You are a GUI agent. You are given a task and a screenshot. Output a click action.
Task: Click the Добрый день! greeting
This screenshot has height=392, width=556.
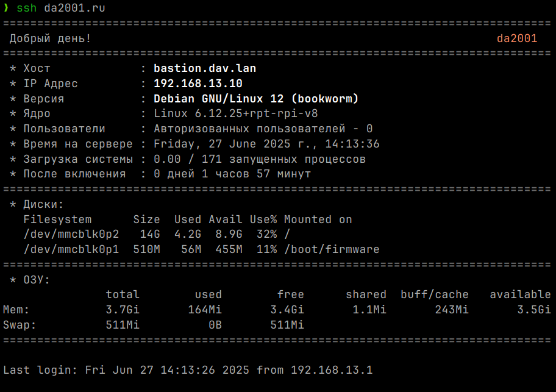(x=50, y=39)
